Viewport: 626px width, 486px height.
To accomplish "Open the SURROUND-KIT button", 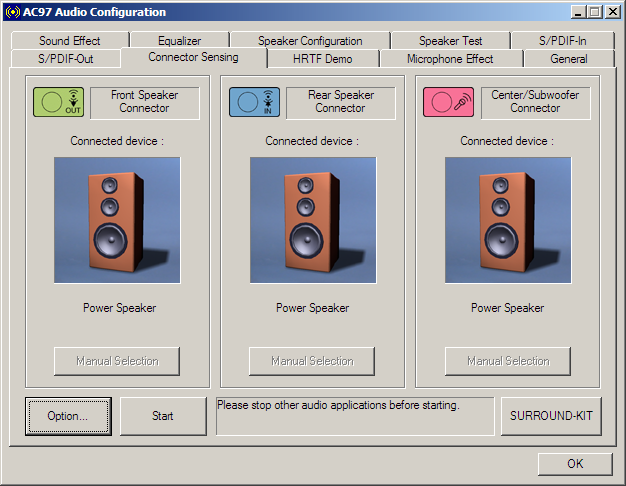I will coord(551,416).
